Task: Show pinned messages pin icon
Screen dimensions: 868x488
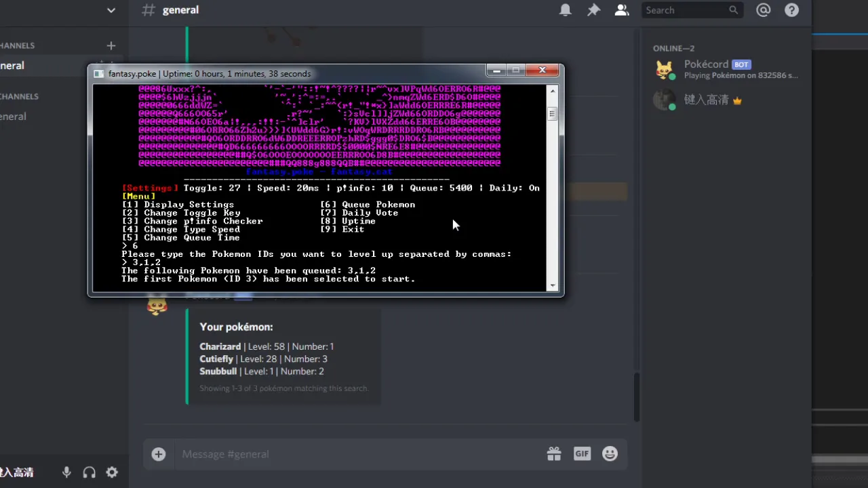Action: pos(593,10)
